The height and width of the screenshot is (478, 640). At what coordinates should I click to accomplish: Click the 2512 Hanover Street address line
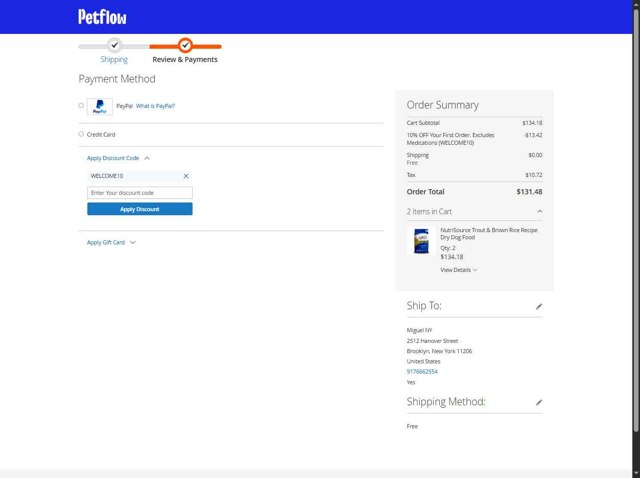(432, 341)
